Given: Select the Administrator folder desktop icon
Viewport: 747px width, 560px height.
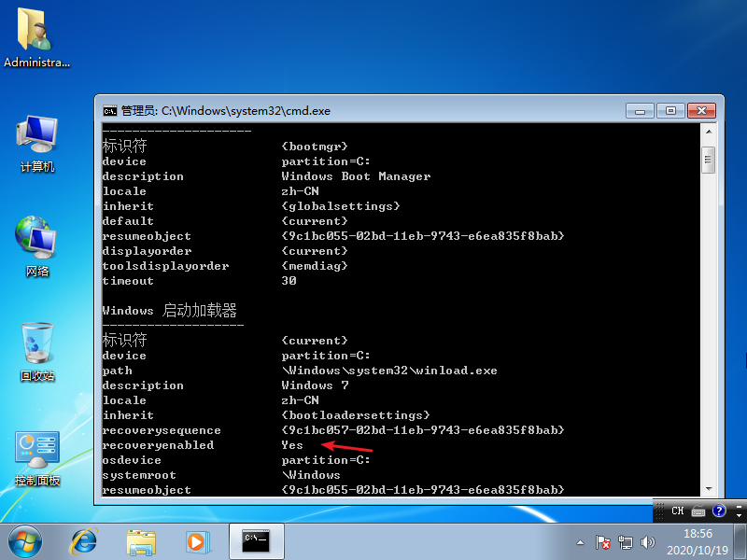Looking at the screenshot, I should pos(37,37).
